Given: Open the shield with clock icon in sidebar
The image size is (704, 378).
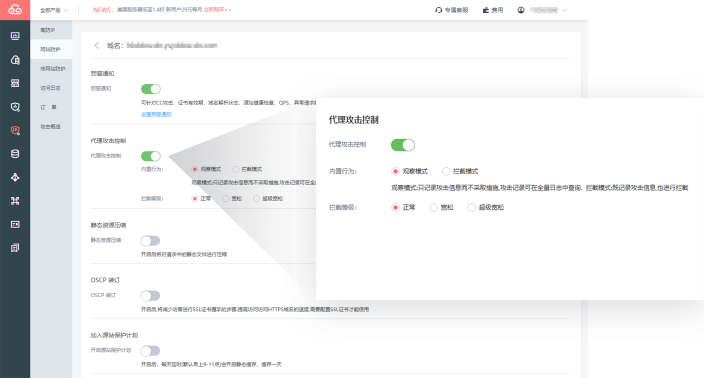Looking at the screenshot, I should 15,106.
